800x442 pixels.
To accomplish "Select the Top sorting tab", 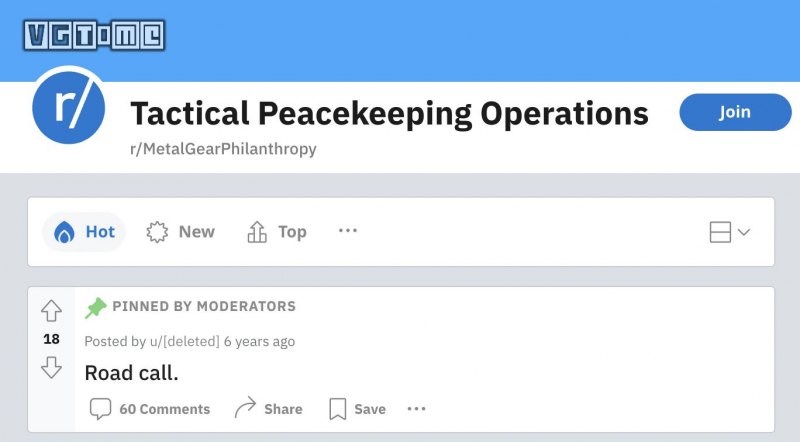I will pos(277,232).
